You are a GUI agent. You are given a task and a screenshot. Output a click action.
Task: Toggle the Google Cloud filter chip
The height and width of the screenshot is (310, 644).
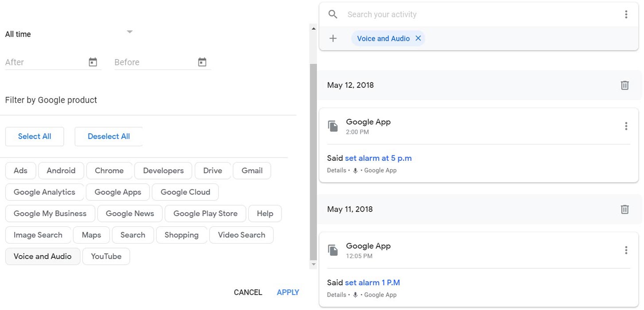pos(185,192)
